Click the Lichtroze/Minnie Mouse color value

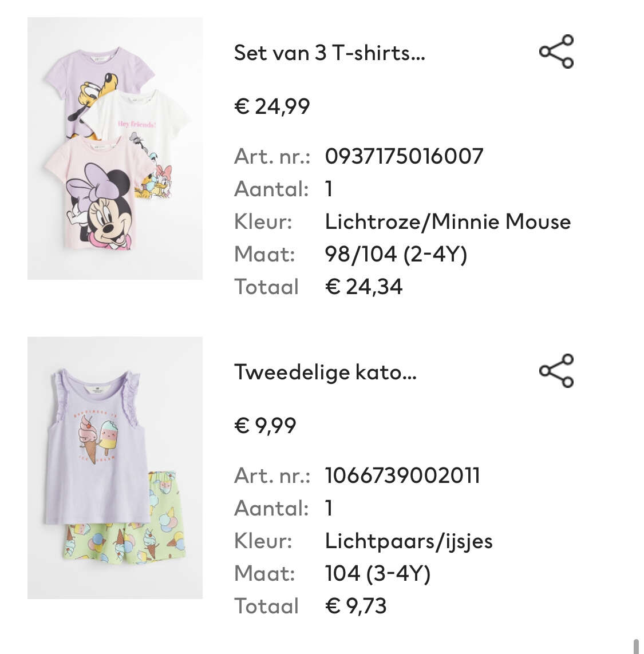pyautogui.click(x=448, y=221)
